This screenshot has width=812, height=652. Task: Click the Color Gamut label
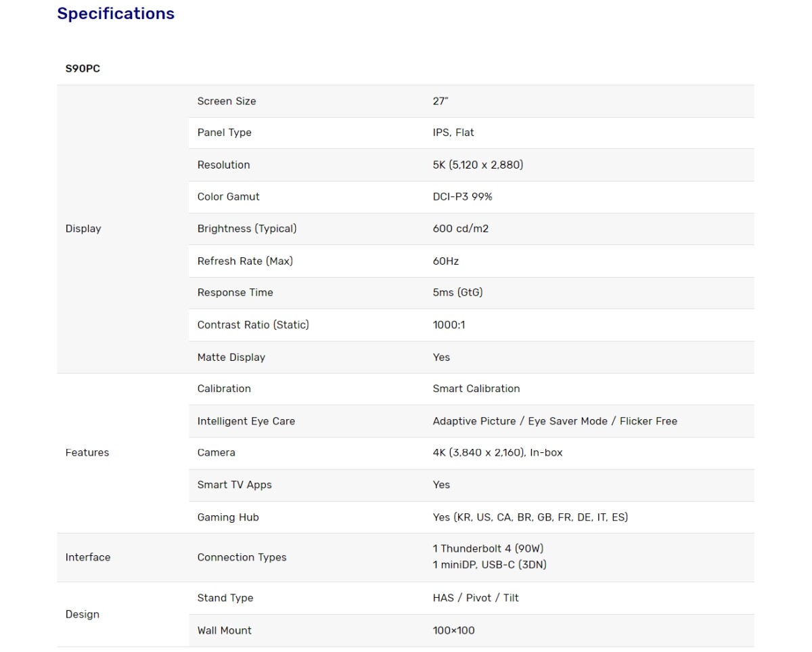click(x=229, y=196)
